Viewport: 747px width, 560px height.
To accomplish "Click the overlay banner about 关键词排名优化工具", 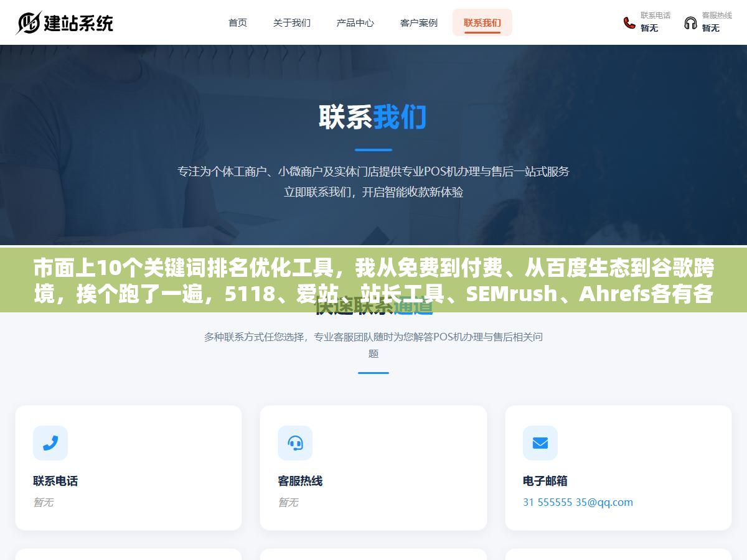I will (x=374, y=280).
